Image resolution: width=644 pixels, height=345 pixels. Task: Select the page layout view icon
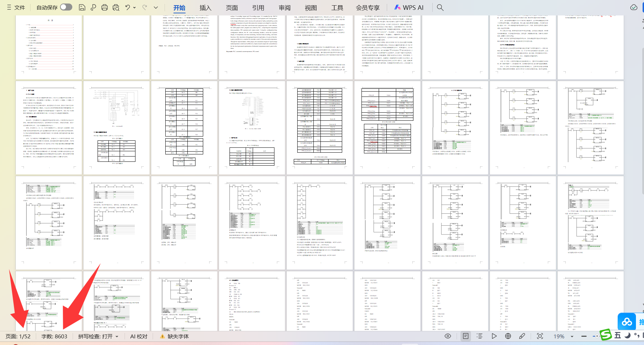pos(466,336)
